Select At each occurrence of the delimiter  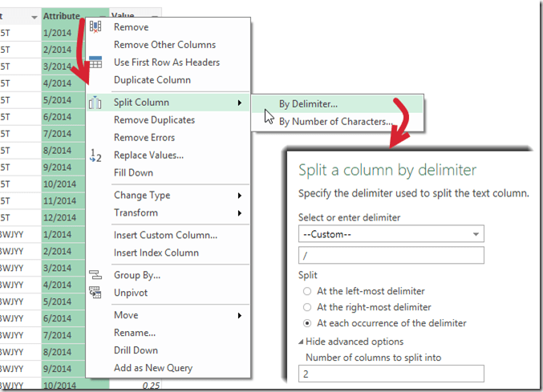pos(305,323)
